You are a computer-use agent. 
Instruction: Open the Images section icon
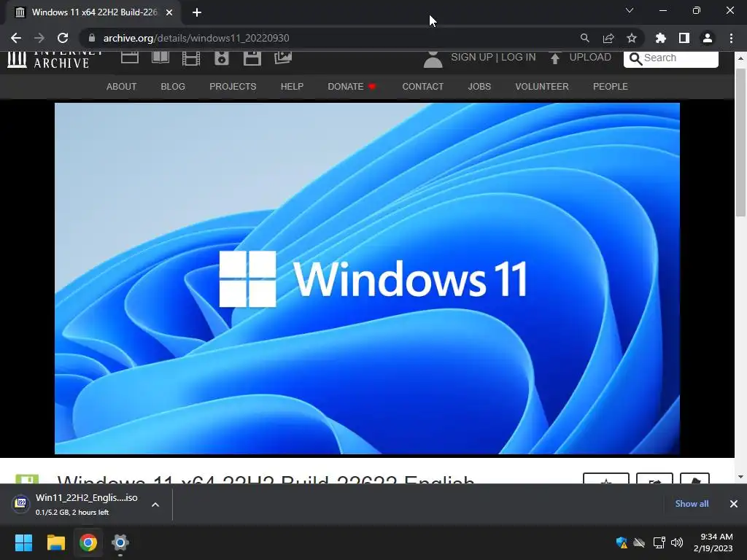pyautogui.click(x=283, y=58)
